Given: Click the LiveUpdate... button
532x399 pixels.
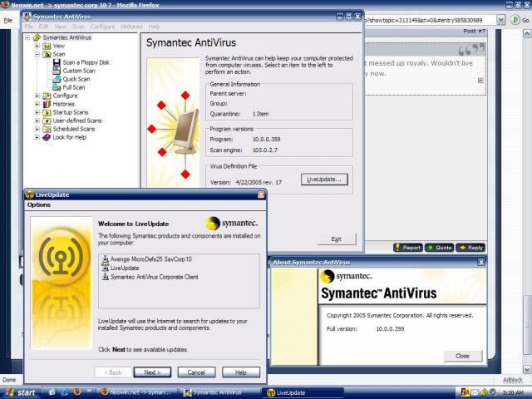Looking at the screenshot, I should (324, 180).
